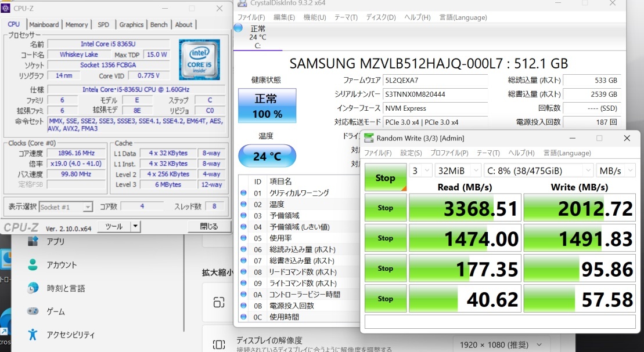Switch to the Graphics tab in CPU-Z
The image size is (644, 352).
[x=131, y=24]
